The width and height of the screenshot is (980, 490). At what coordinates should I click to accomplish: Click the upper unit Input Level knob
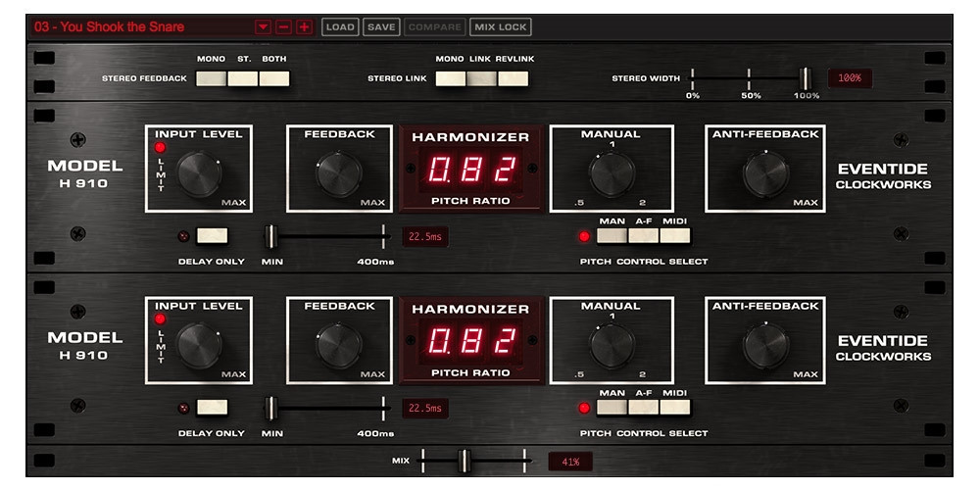tap(199, 174)
